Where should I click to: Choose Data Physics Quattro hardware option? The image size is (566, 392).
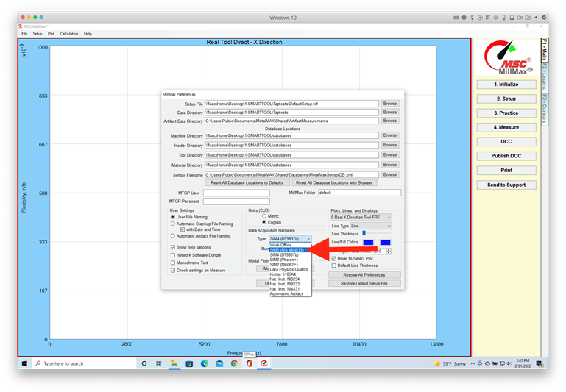tap(290, 269)
